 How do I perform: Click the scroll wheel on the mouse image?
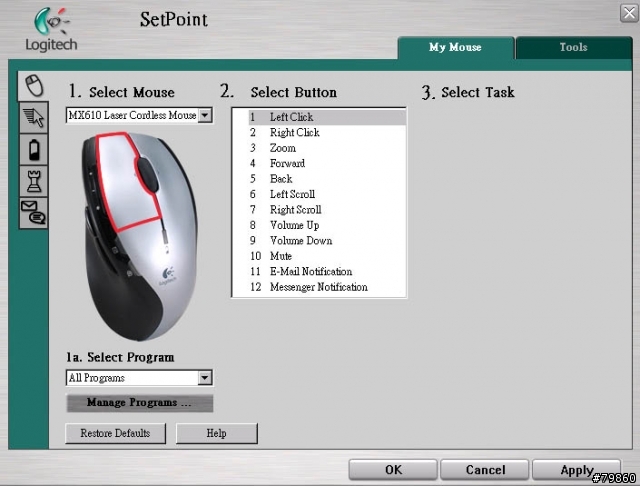click(147, 175)
